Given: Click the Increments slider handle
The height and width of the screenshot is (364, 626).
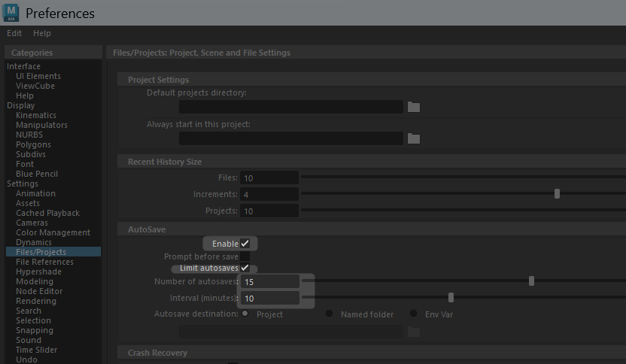Looking at the screenshot, I should click(557, 194).
